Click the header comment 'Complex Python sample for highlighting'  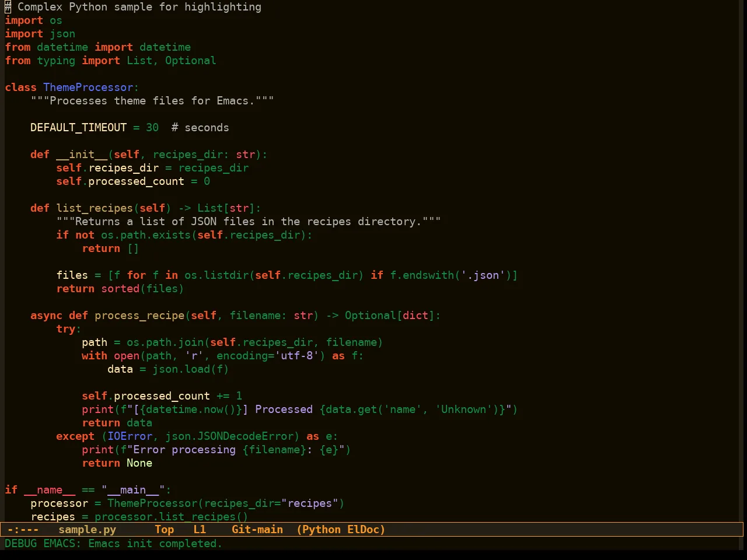[133, 7]
